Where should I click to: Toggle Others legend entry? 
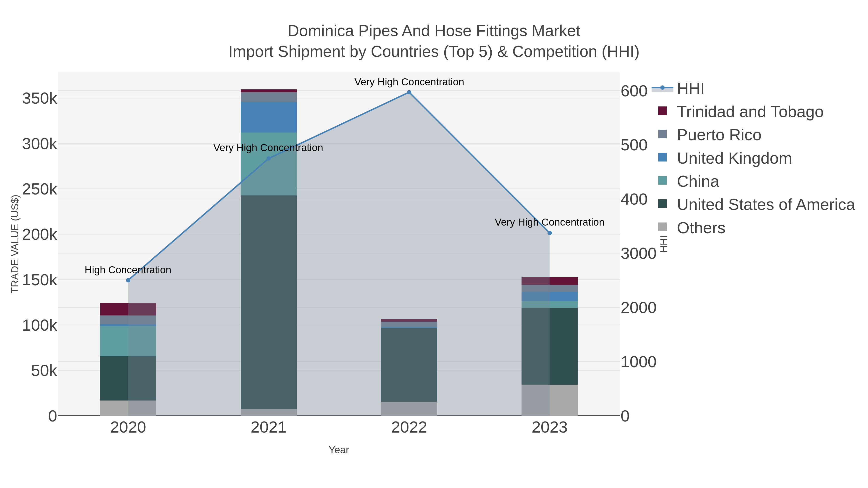pos(692,228)
